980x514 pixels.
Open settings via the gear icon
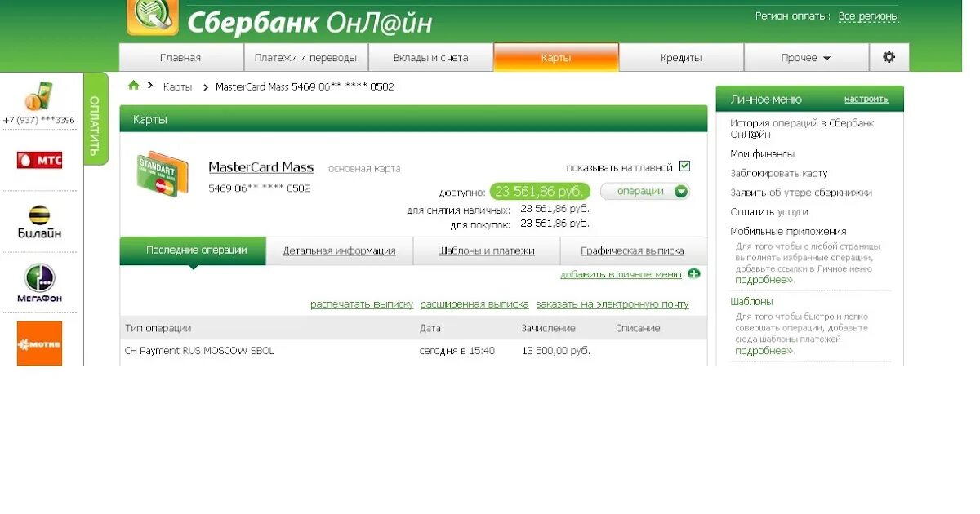click(x=889, y=57)
